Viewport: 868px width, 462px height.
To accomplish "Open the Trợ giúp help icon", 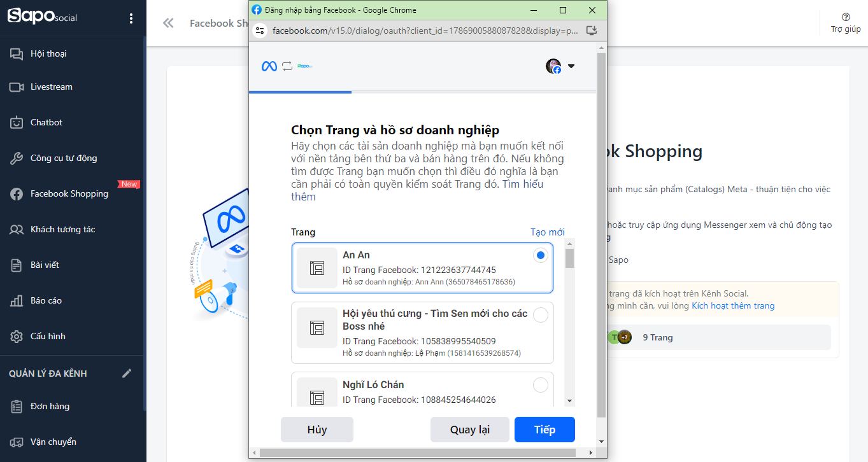I will (846, 17).
